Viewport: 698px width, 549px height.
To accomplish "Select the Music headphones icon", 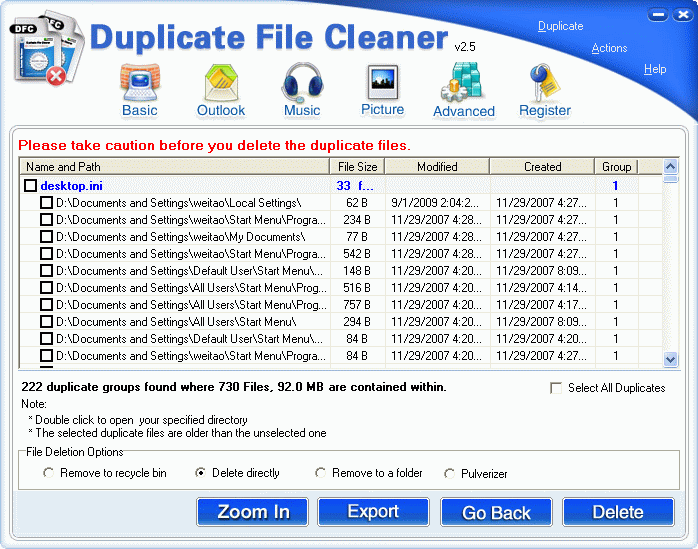I will [302, 90].
